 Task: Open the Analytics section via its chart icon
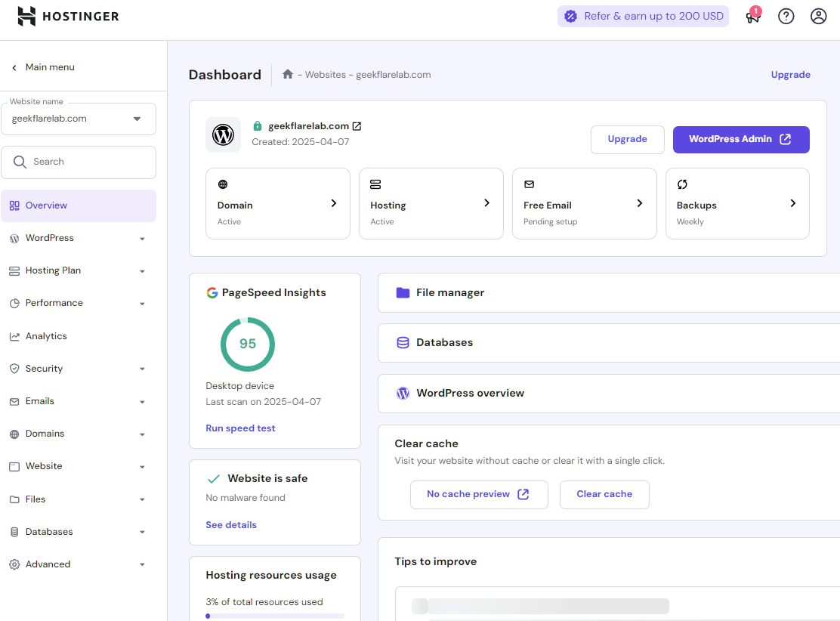[15, 335]
